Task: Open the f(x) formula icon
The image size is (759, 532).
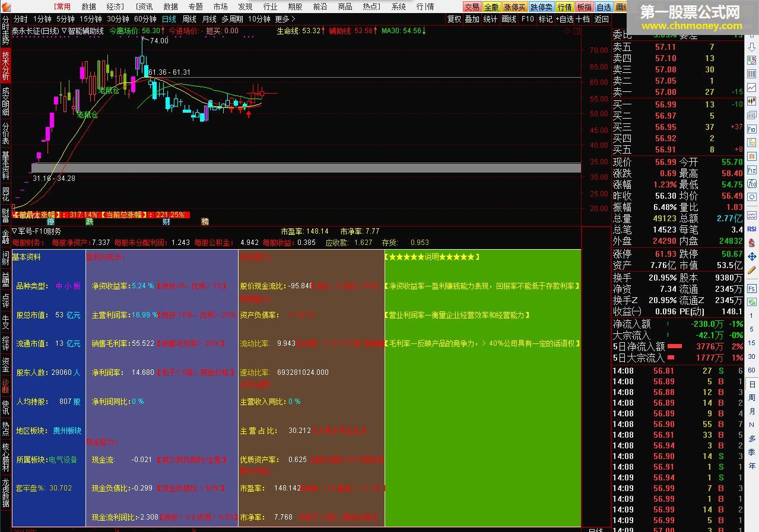Action: click(752, 184)
